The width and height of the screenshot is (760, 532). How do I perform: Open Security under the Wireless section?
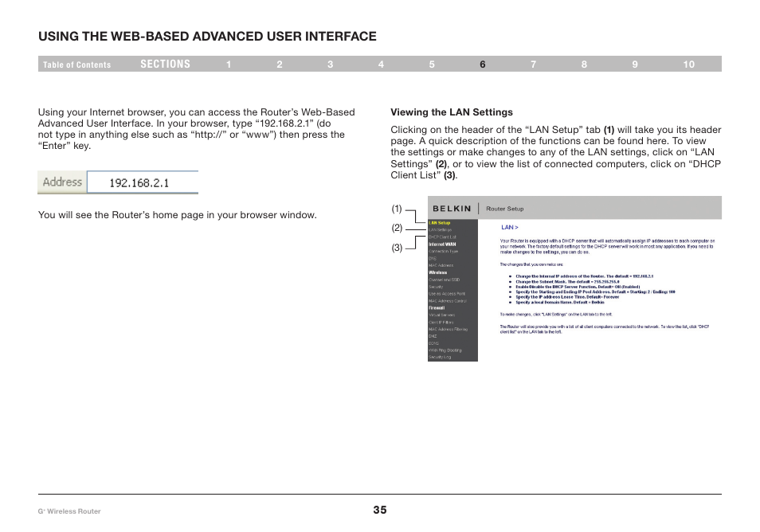(x=436, y=287)
